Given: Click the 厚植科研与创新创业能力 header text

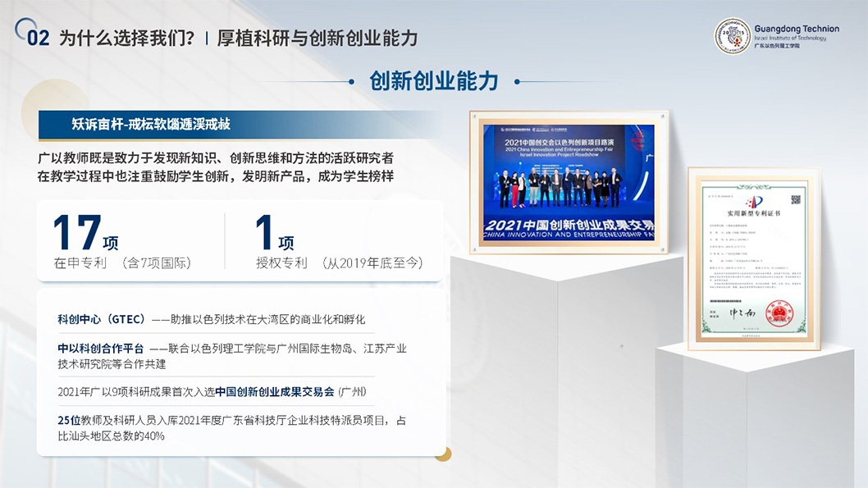Looking at the screenshot, I should pyautogui.click(x=320, y=36).
